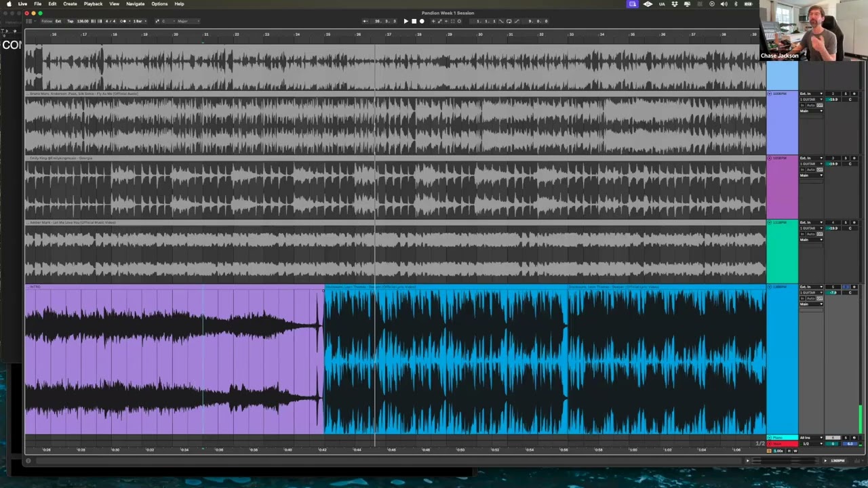This screenshot has width=868, height=488.
Task: Solo the 105BPM track with S button
Action: pyautogui.click(x=846, y=158)
